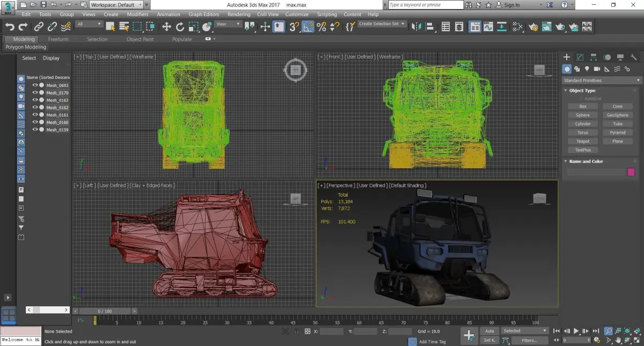This screenshot has height=346, width=644.
Task: Switch to the Freeform ribbon tab
Action: click(58, 39)
